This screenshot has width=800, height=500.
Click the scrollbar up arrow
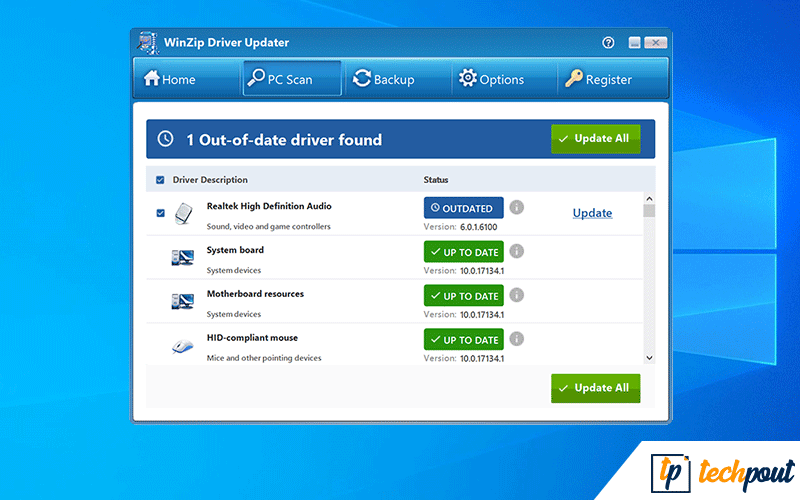click(649, 198)
